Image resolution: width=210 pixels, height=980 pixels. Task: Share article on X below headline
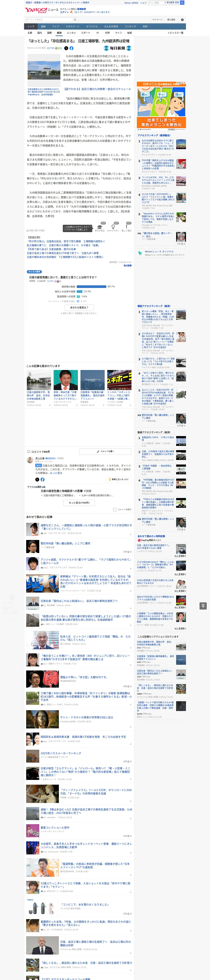[66, 48]
